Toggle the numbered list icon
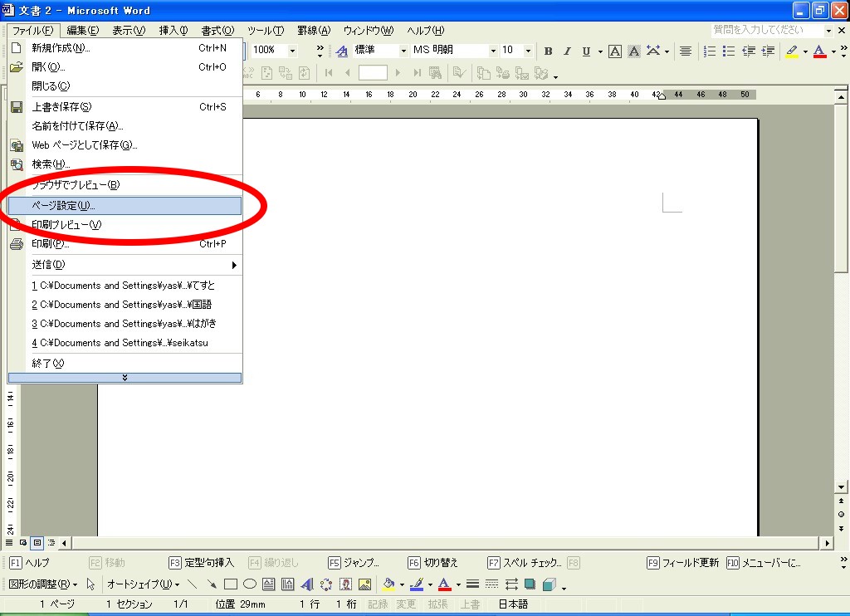This screenshot has width=850, height=616. [709, 51]
